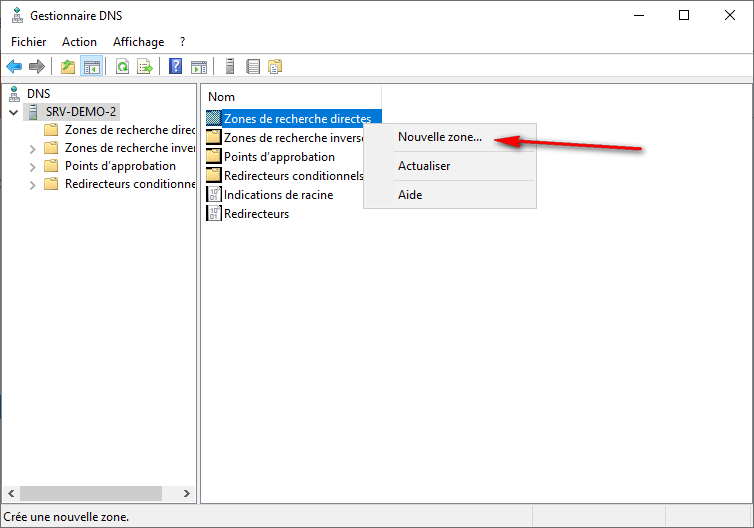This screenshot has width=754, height=528.
Task: Click Aide in the context menu
Action: (410, 195)
